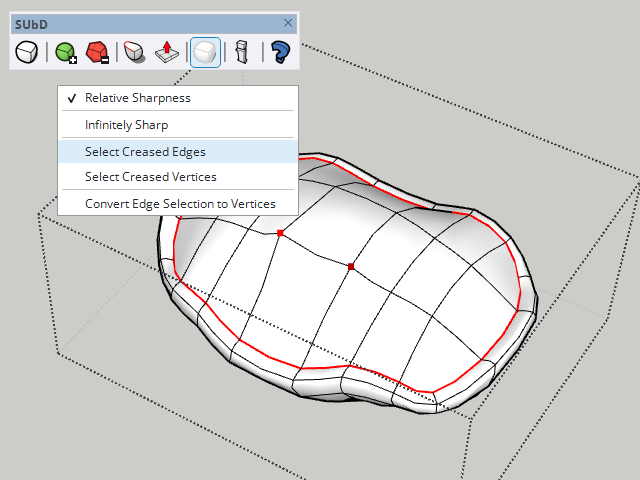Click the figure-shaped icon in SUbD toolbar
This screenshot has width=640, height=480.
(241, 52)
